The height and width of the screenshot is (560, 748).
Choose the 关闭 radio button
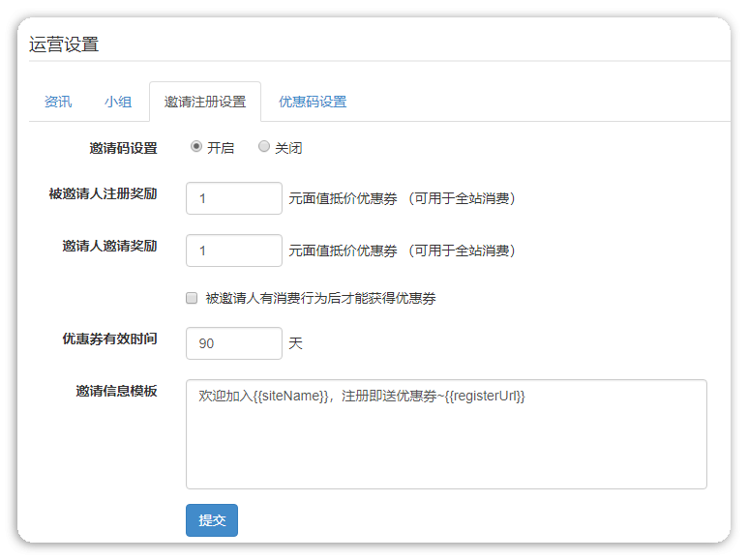(264, 147)
